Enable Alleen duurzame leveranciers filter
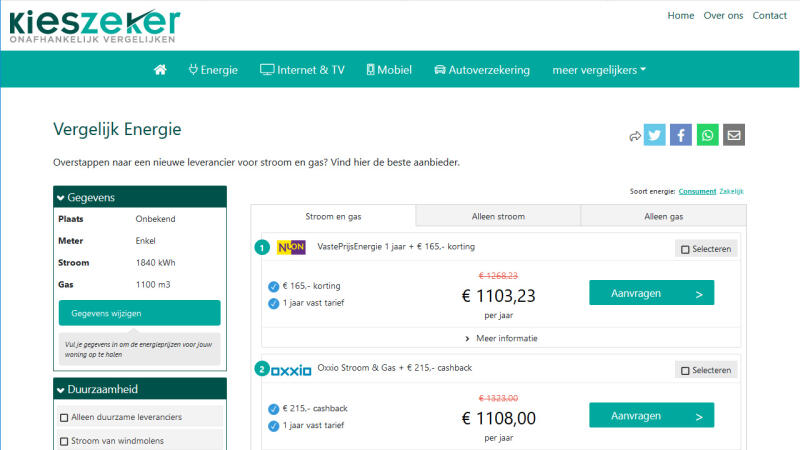The height and width of the screenshot is (450, 800). click(65, 417)
